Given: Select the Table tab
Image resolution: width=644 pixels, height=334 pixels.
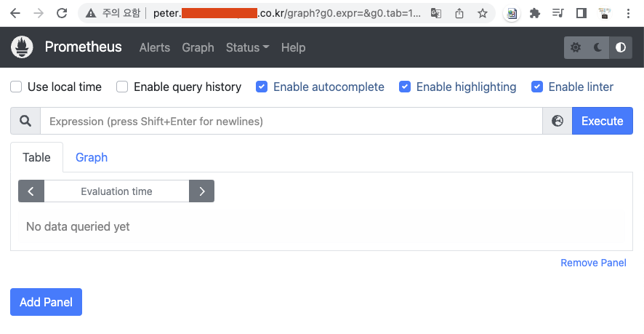Looking at the screenshot, I should coord(36,157).
